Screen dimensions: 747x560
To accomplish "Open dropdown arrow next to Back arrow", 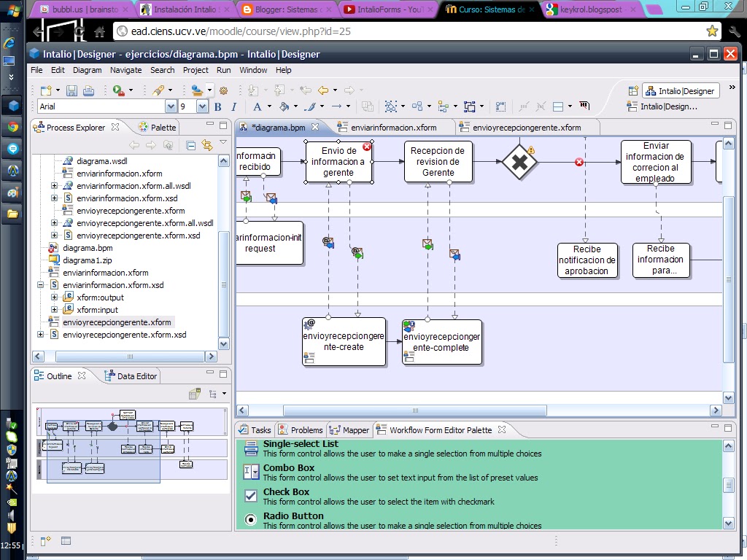I will pyautogui.click(x=335, y=90).
